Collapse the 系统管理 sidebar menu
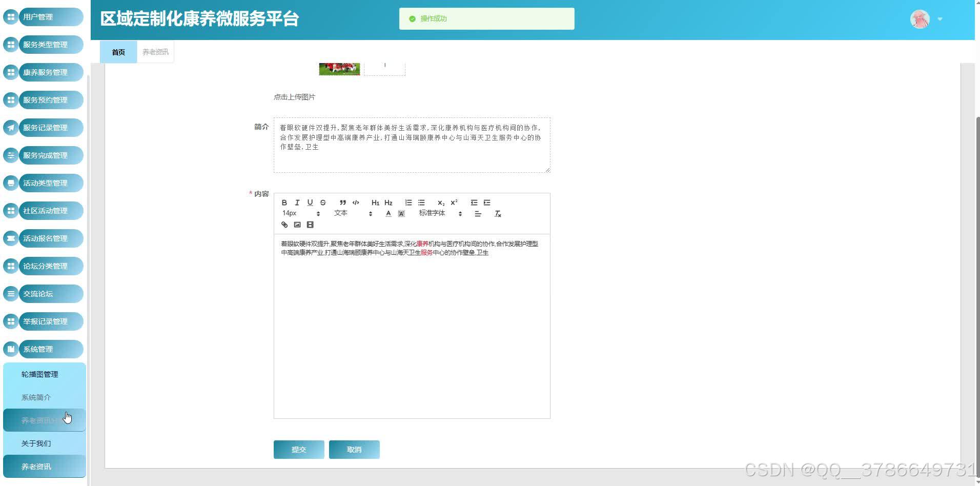980x486 pixels. pos(44,349)
